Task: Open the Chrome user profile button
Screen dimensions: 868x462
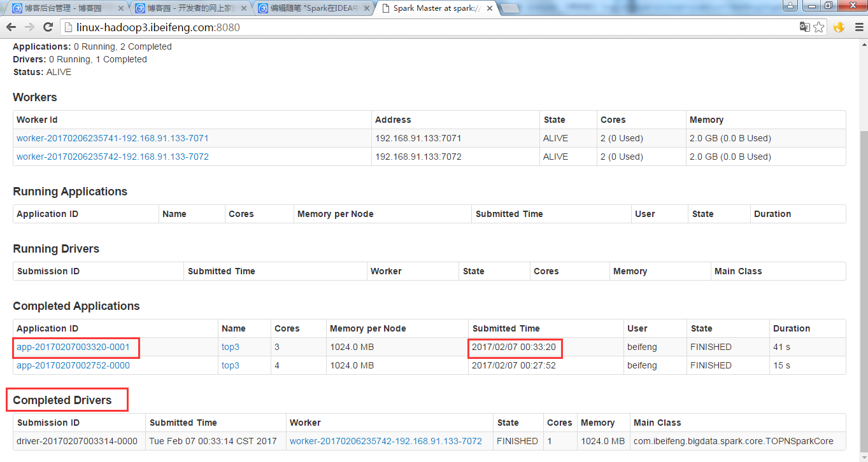Action: point(790,5)
